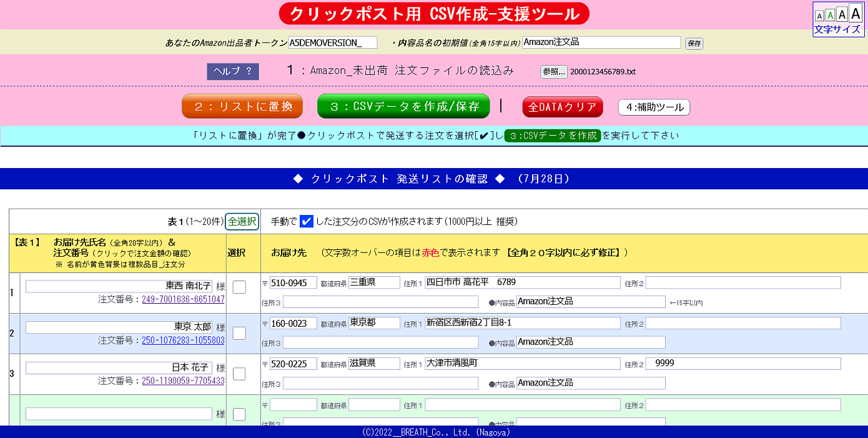Click postal code field 160-0023
Screen dimensions: 868x438
(x=293, y=323)
